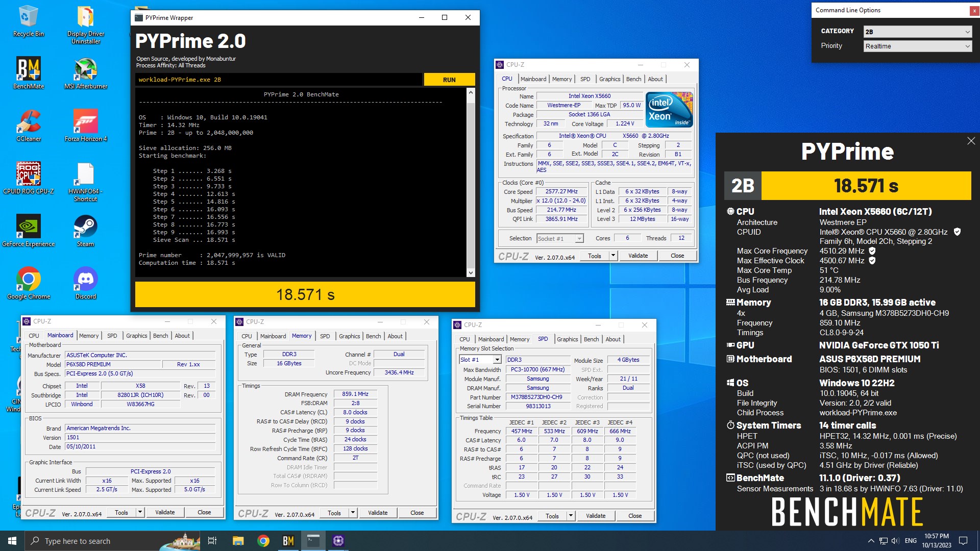980x551 pixels.
Task: Select SPD tab in Memory CPU-Z window
Action: [325, 336]
